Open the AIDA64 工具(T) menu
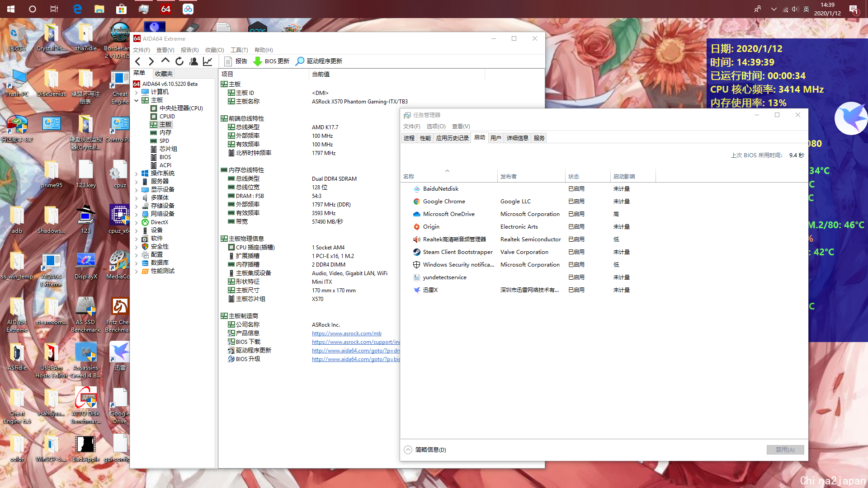The image size is (868, 488). [x=239, y=50]
